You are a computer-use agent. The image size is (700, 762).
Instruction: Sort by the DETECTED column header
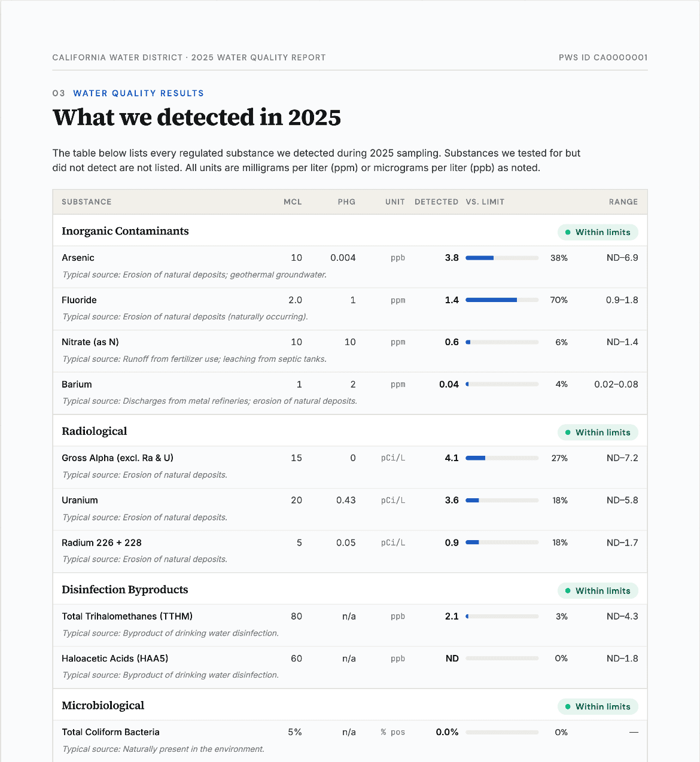click(436, 202)
